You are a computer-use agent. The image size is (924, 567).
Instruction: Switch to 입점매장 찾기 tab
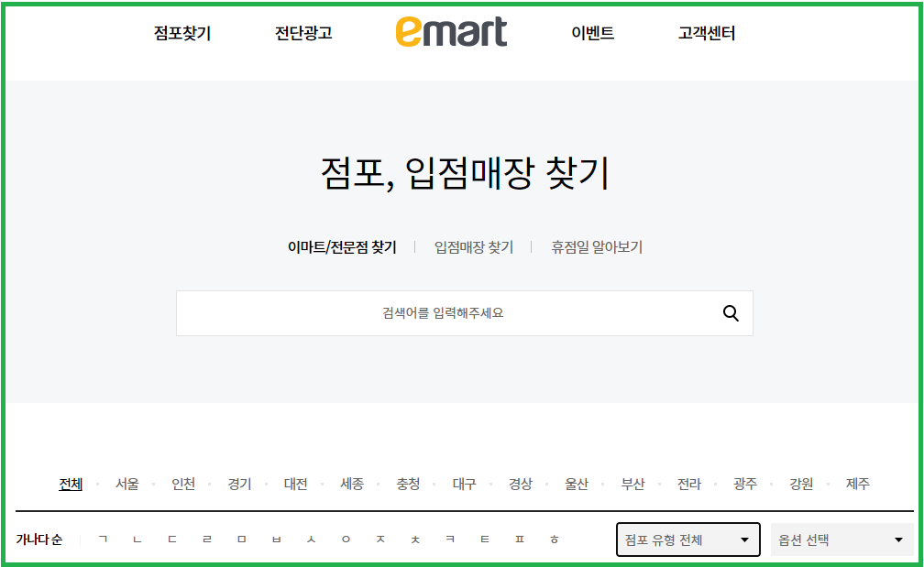pos(474,247)
